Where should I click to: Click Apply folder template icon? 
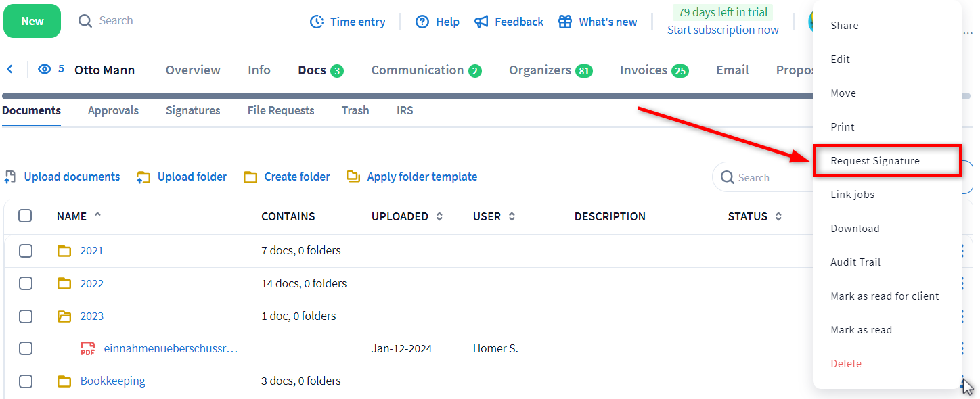(x=353, y=177)
